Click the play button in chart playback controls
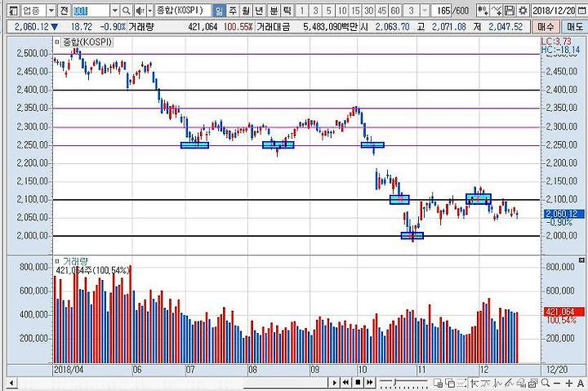 click(x=334, y=382)
